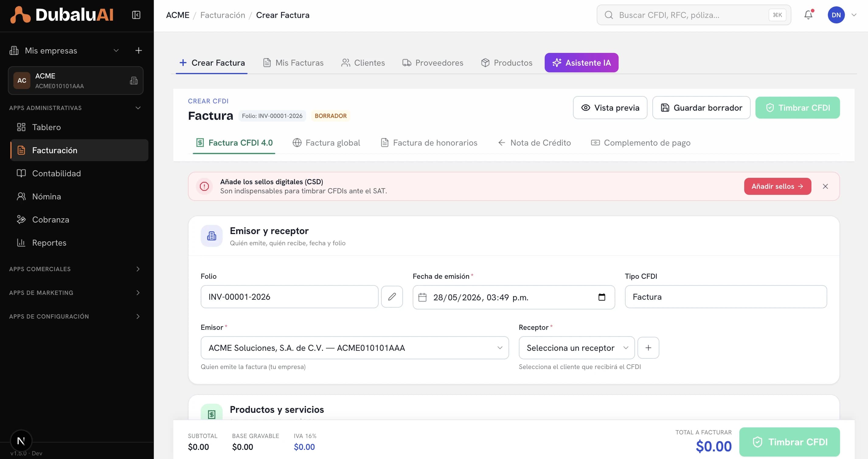Switch to the Productos tab

click(506, 63)
